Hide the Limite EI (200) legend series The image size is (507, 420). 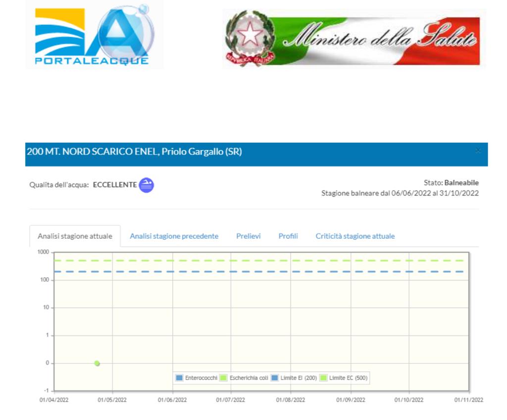(294, 378)
